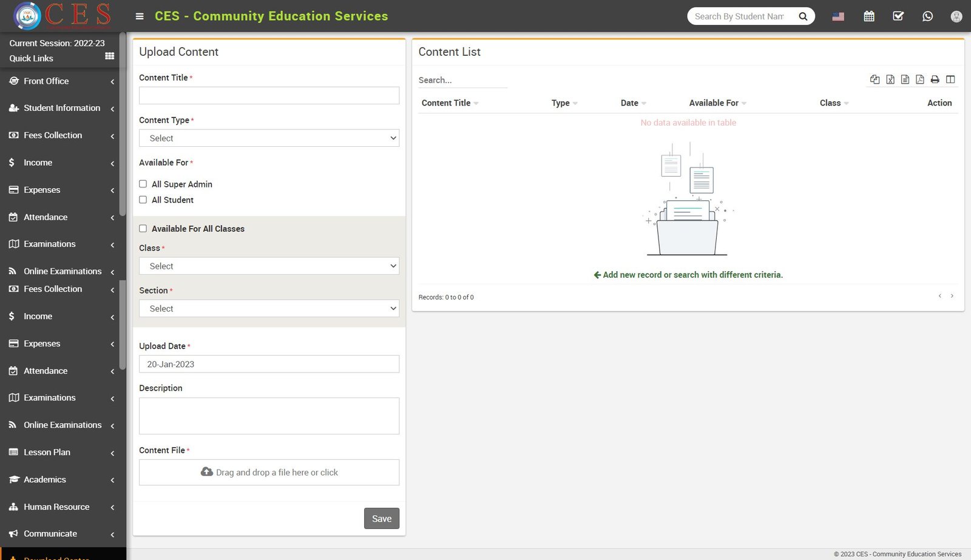Check the All Student checkbox
This screenshot has width=971, height=560.
click(x=143, y=200)
